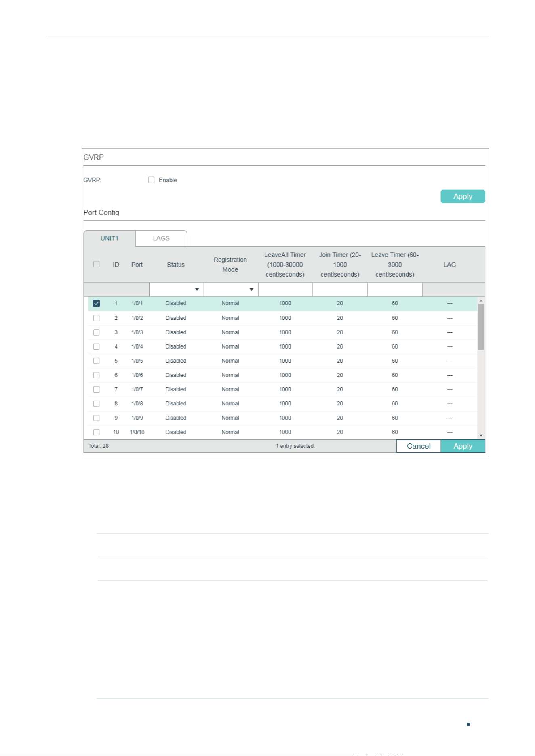Screen dimensions: 535x756
Task: Check the checkbox for port 1/0/7
Action: pyautogui.click(x=96, y=389)
